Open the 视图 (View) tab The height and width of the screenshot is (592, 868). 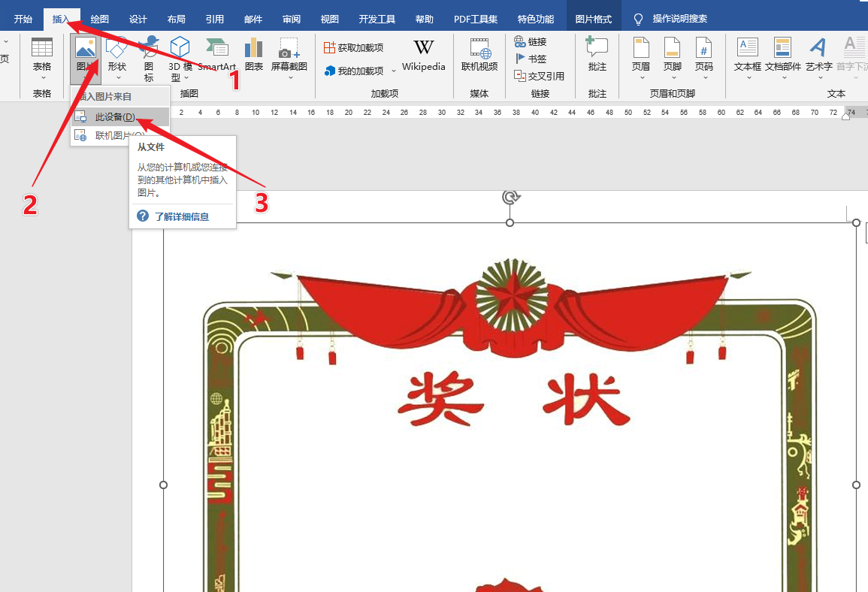coord(329,20)
